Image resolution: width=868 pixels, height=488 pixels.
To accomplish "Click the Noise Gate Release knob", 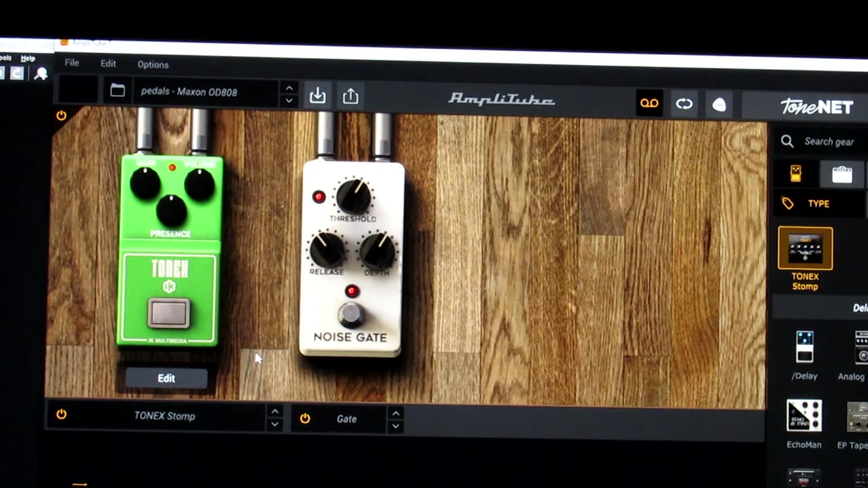I will [327, 249].
